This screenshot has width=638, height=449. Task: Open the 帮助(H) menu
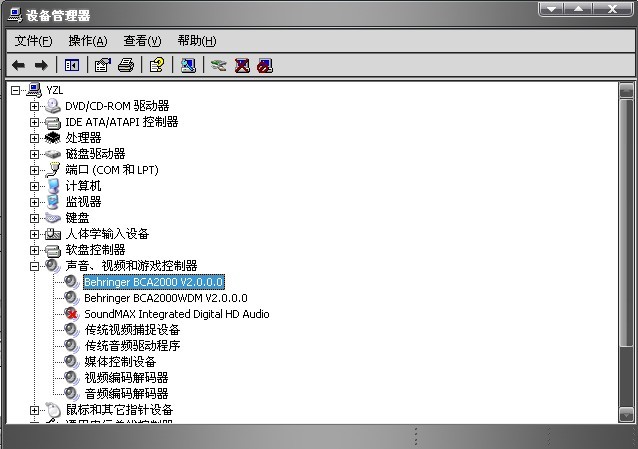(x=197, y=41)
